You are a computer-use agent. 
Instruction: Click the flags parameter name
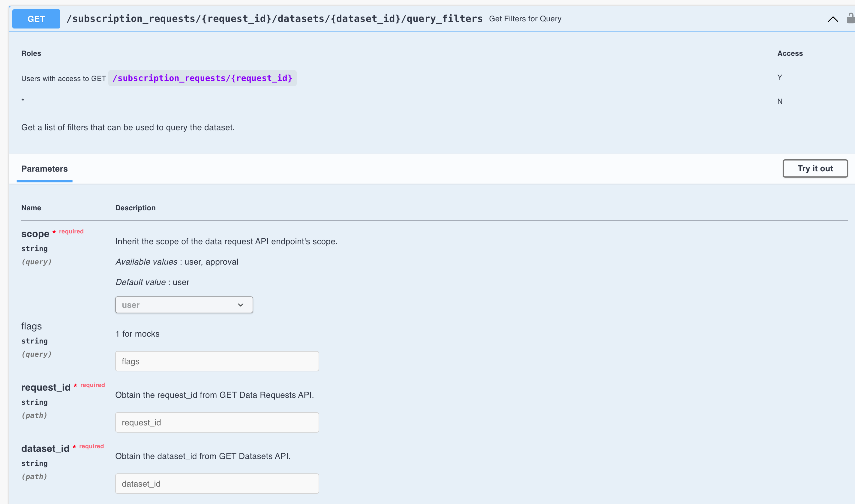pyautogui.click(x=31, y=326)
